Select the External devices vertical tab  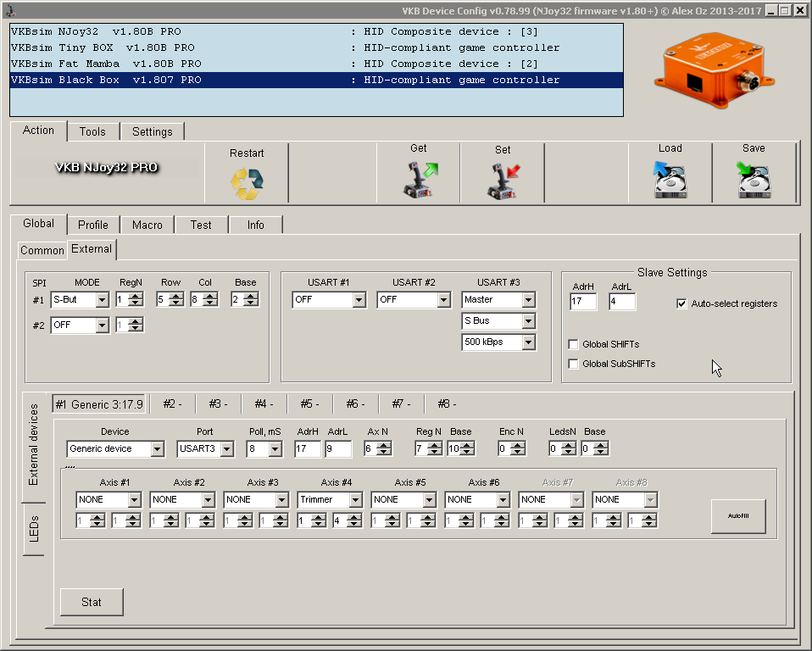[34, 445]
